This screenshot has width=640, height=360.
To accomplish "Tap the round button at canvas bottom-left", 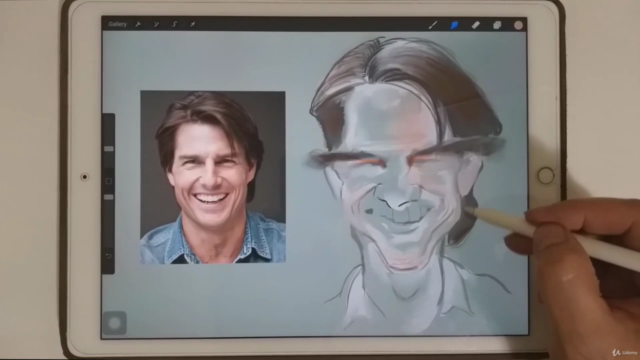I will pyautogui.click(x=115, y=323).
